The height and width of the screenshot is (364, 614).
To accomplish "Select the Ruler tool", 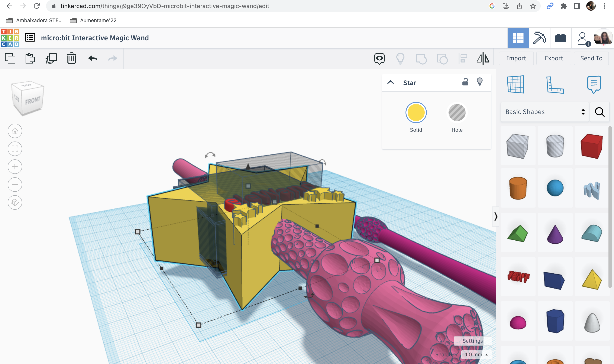I will (x=555, y=85).
